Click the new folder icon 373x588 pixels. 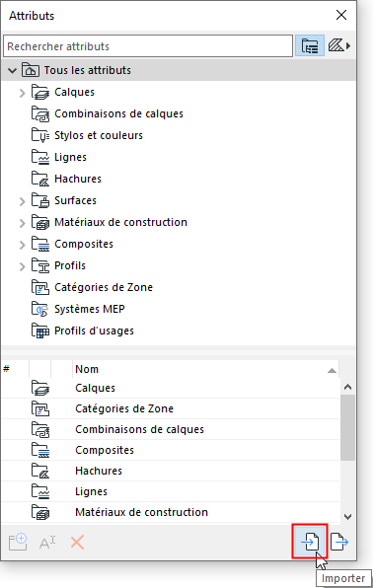pyautogui.click(x=18, y=542)
